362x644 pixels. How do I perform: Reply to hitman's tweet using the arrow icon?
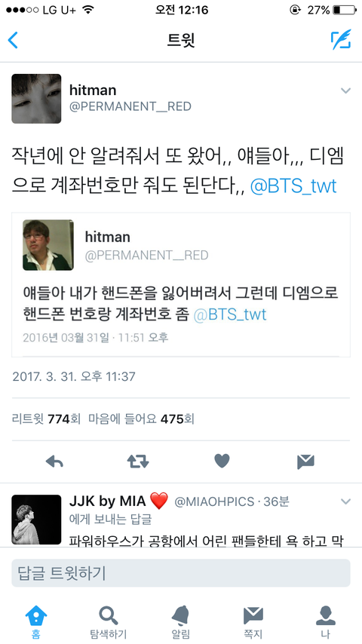[x=54, y=462]
